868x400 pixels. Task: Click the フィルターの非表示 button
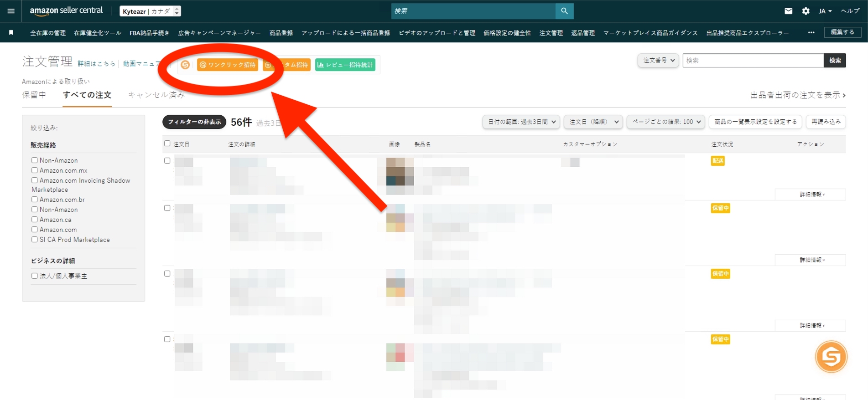(194, 122)
